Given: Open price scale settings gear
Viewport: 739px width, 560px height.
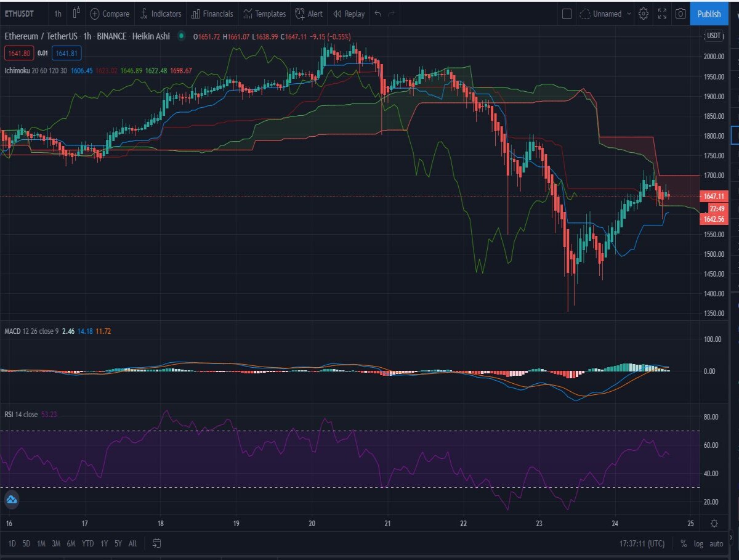Looking at the screenshot, I should pyautogui.click(x=714, y=523).
